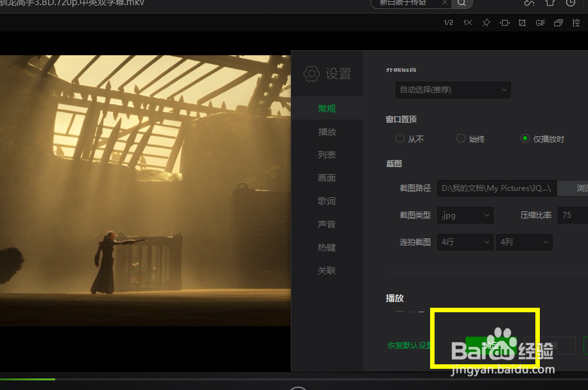This screenshot has width=588, height=390.
Task: Open the 自动选择(推荐) dropdown
Action: click(453, 90)
